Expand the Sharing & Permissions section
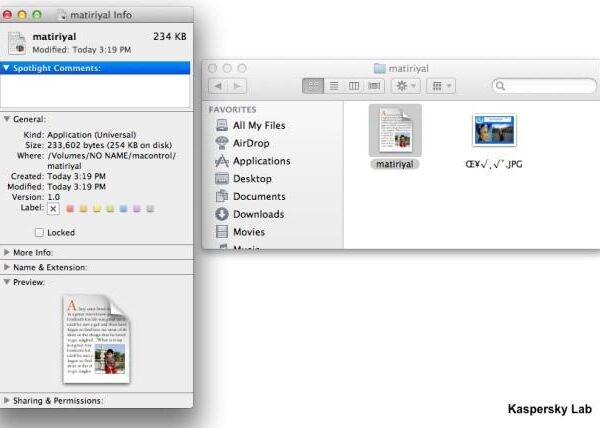This screenshot has height=428, width=600. (7, 400)
